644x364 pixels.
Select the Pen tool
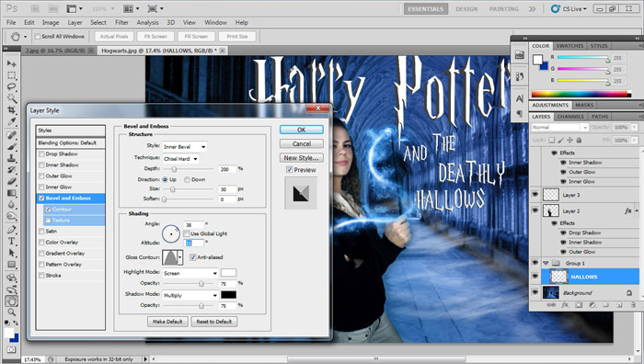[x=11, y=230]
